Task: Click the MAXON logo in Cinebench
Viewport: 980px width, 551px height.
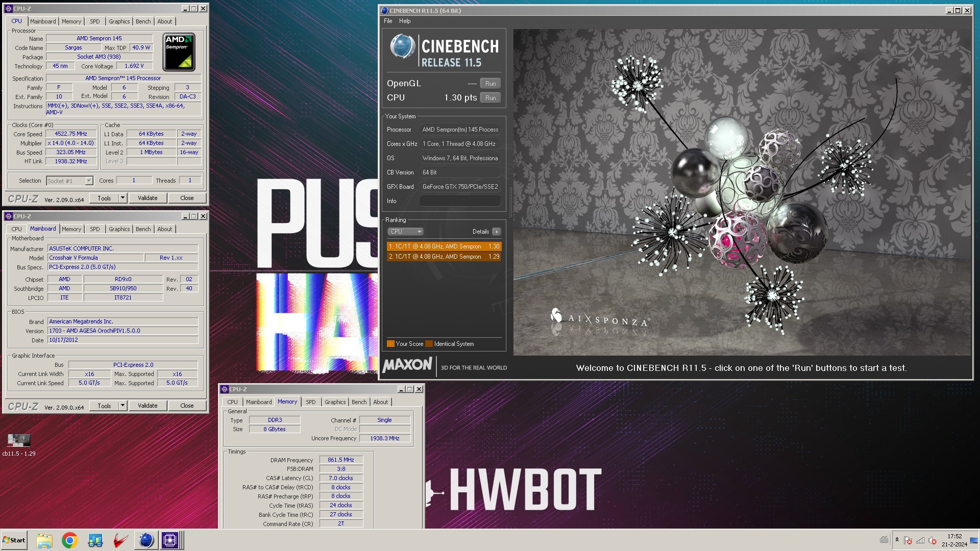Action: click(x=407, y=365)
